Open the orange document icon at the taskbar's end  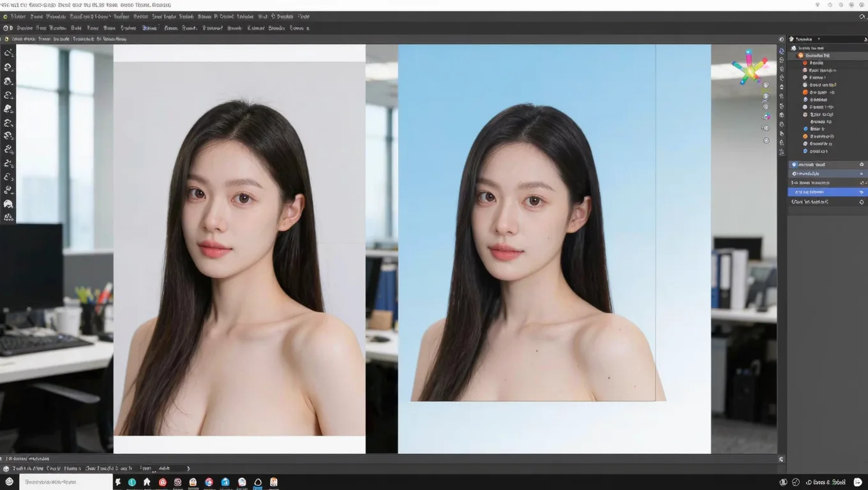[x=273, y=482]
